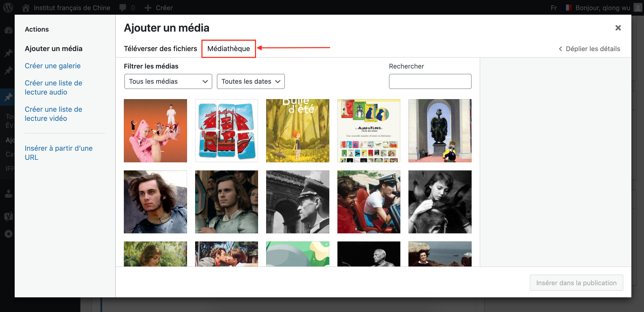Select the man by the seaside rocks thumbnail
The width and height of the screenshot is (644, 312).
(x=440, y=254)
